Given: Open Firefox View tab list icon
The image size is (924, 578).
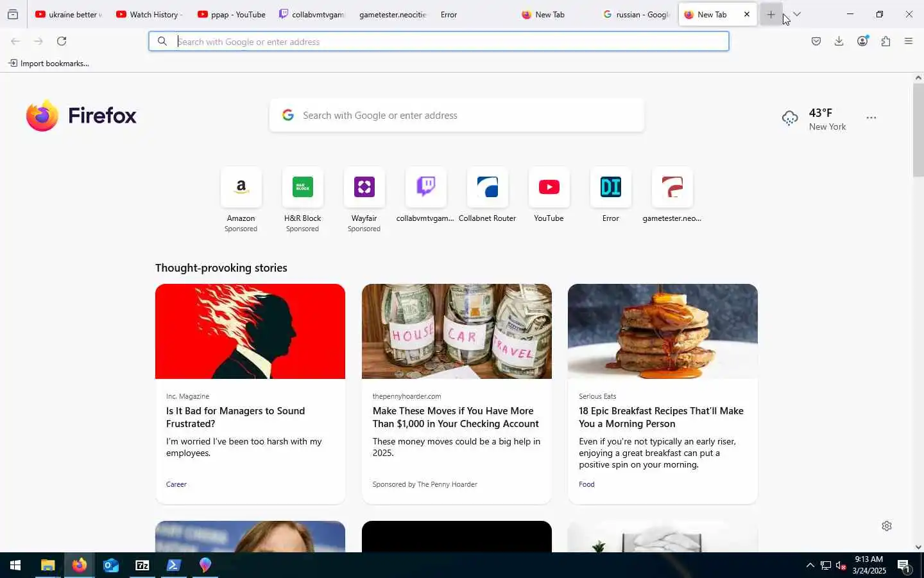Looking at the screenshot, I should 13,14.
